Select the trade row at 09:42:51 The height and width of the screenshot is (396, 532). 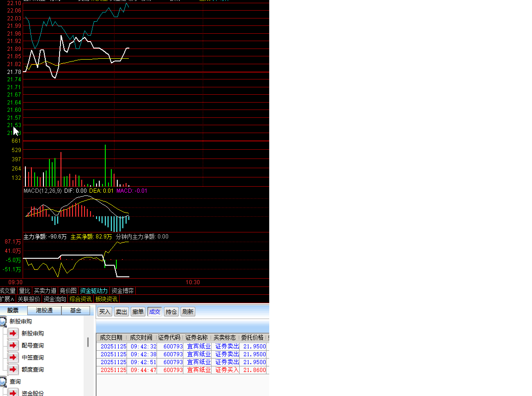pos(183,362)
